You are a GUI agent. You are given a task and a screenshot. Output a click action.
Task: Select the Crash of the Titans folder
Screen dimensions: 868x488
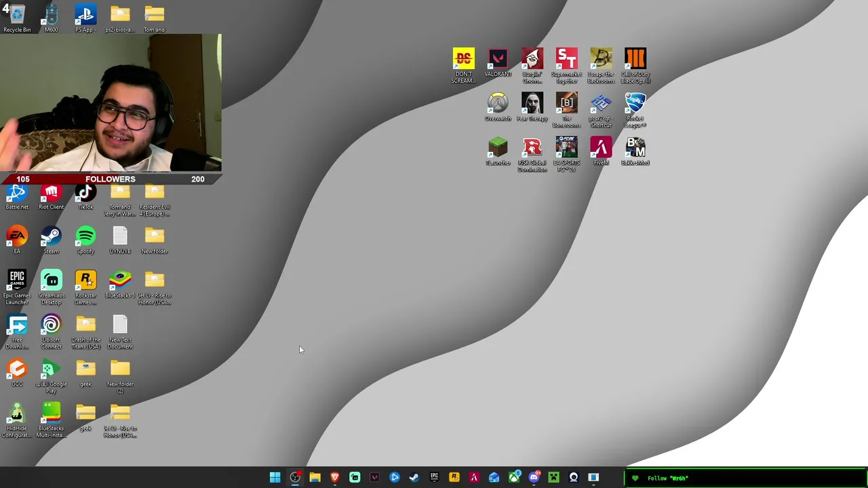[85, 332]
